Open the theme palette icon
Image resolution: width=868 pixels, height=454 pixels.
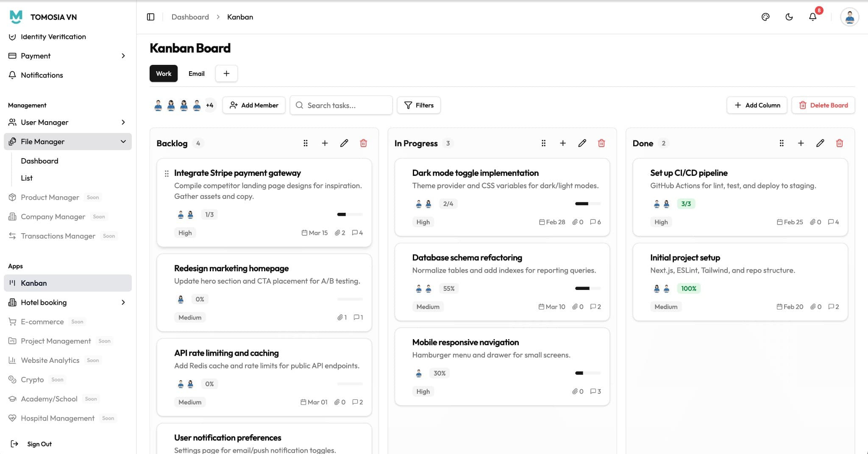point(765,17)
